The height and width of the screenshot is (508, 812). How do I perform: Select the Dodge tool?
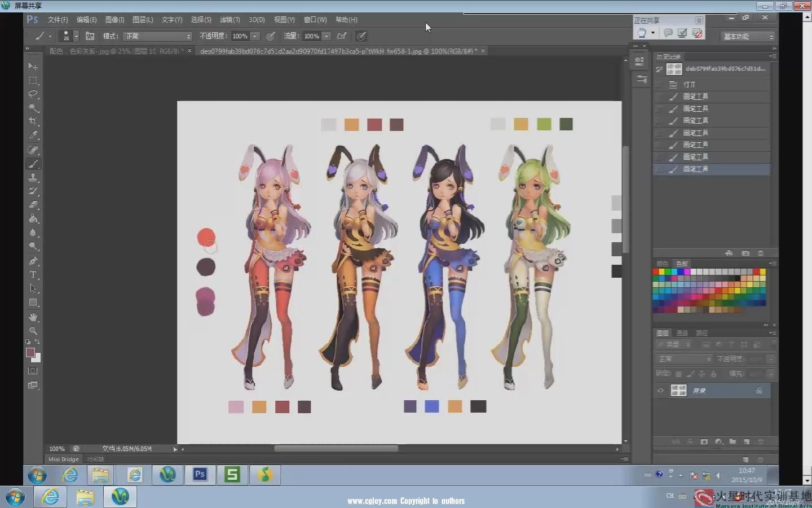point(33,246)
